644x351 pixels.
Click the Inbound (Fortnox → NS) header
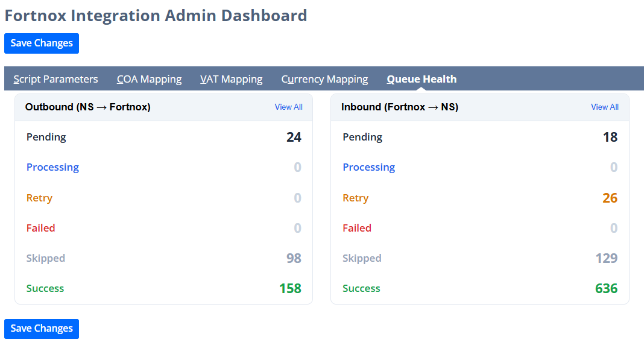pos(400,107)
